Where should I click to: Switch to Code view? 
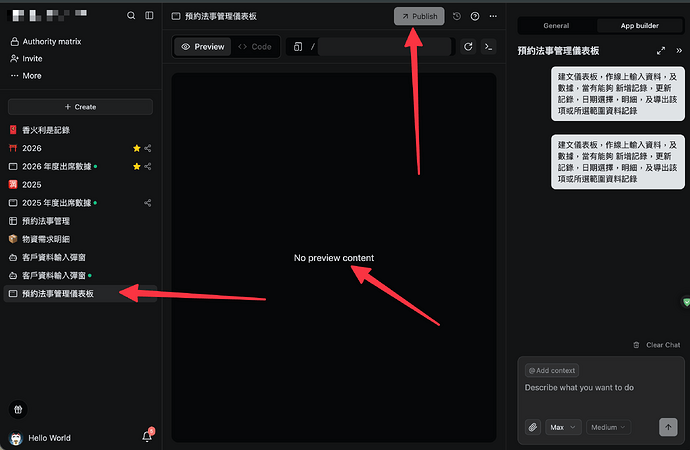255,47
